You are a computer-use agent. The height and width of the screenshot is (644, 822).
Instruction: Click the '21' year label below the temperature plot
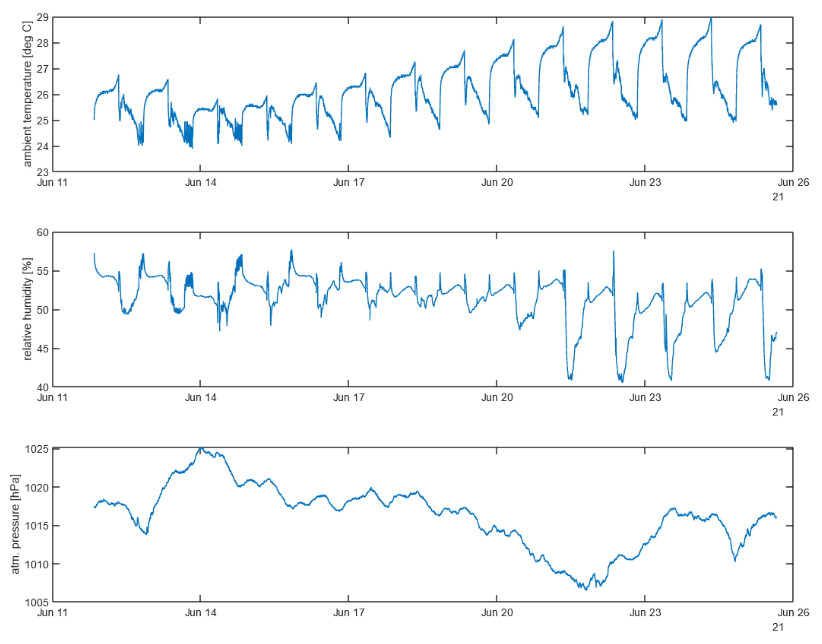pos(778,197)
